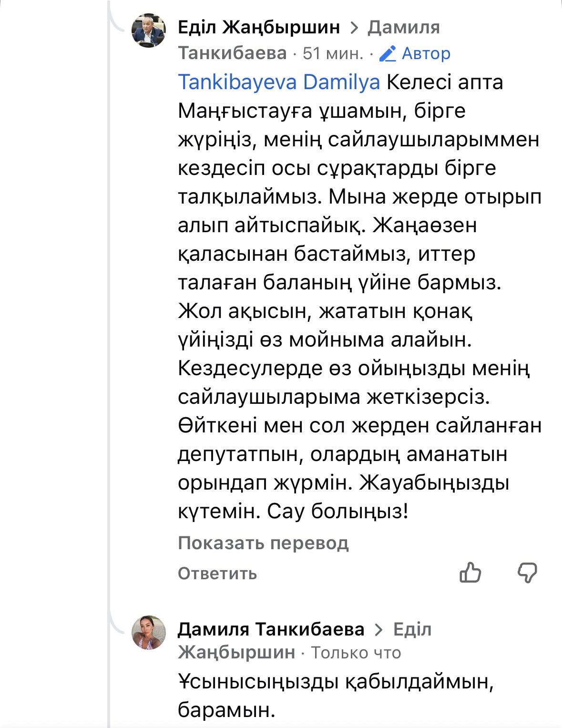Click the arrow after Еділ Жаңбыршин's bold name
Screen dimensions: 562x728
point(354,28)
